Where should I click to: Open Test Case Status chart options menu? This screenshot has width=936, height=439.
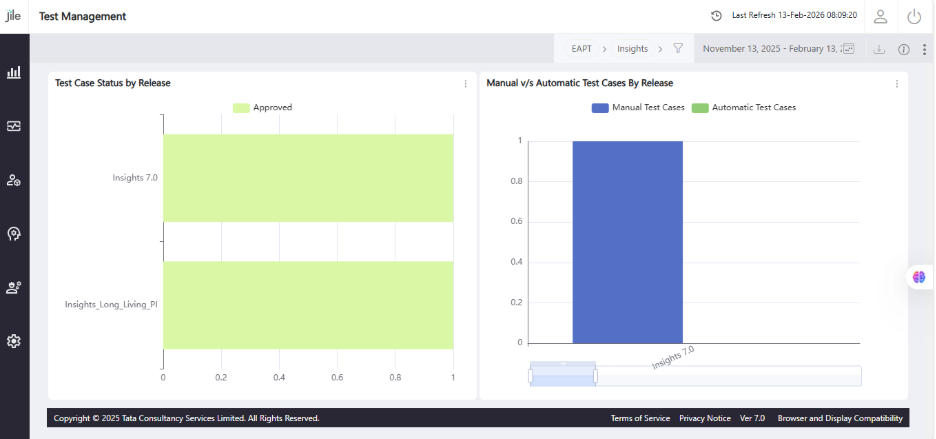point(466,84)
